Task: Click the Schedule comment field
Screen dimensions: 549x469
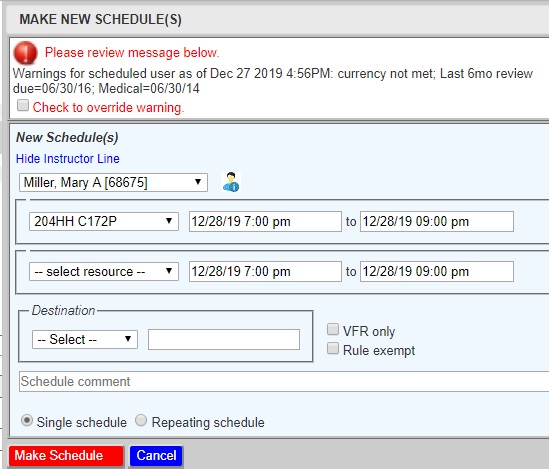Action: click(x=284, y=382)
